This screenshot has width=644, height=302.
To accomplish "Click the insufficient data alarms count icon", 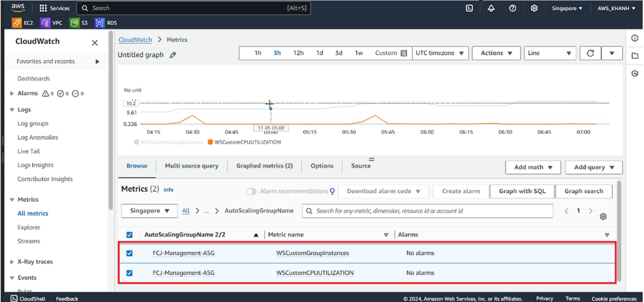I will tap(75, 93).
